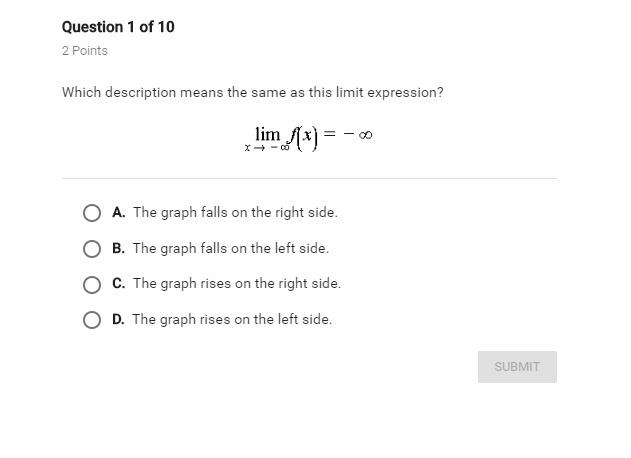Click the bold letter B answer label
The image size is (631, 458).
point(118,249)
